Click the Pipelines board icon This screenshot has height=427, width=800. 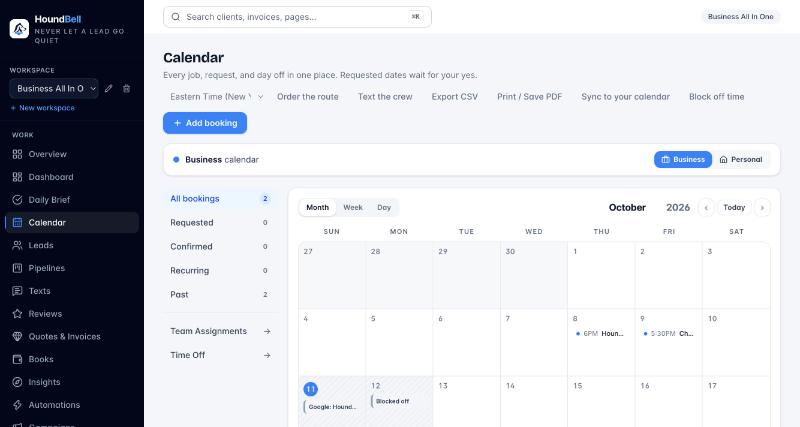[17, 268]
